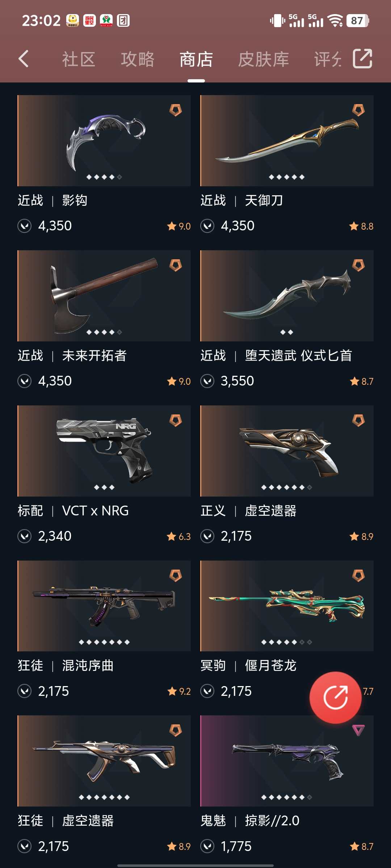Open the 偃月苍龙 冥驹 skin image

[x=287, y=606]
